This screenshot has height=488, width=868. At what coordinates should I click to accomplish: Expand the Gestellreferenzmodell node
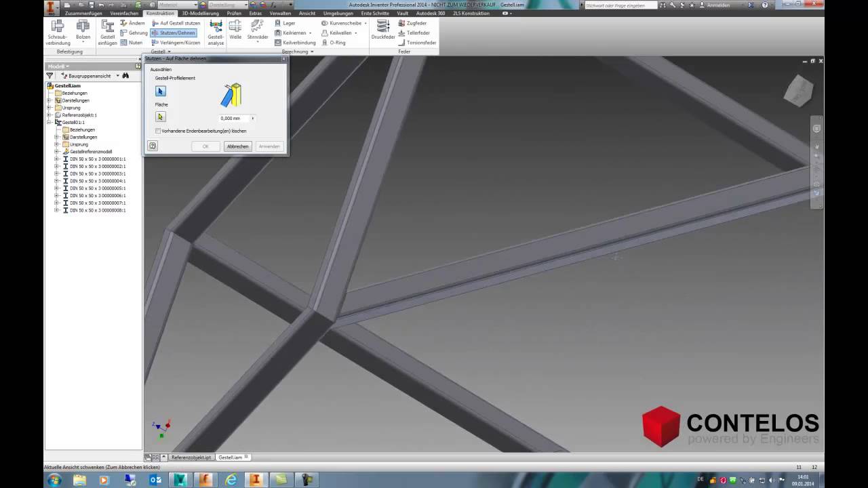tap(57, 152)
